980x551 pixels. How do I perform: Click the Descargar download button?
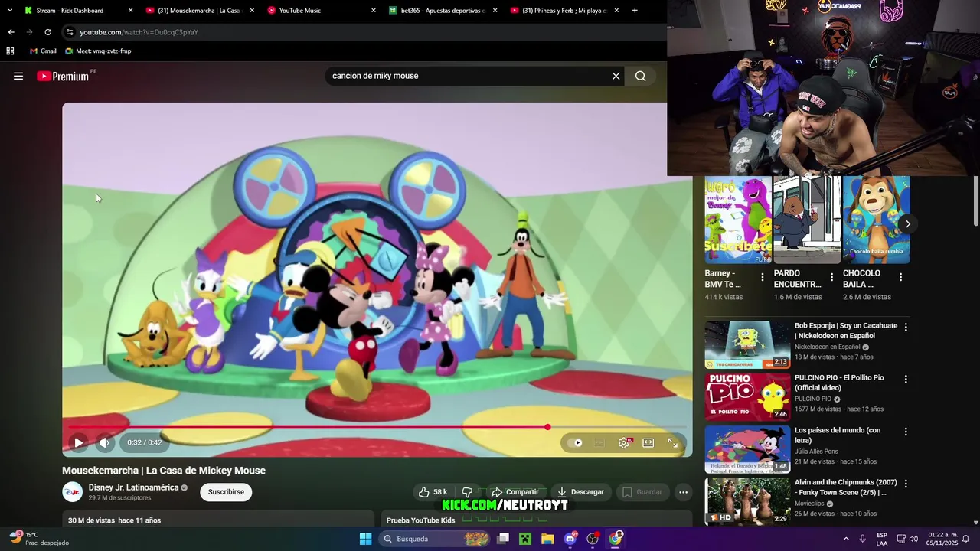pos(581,492)
